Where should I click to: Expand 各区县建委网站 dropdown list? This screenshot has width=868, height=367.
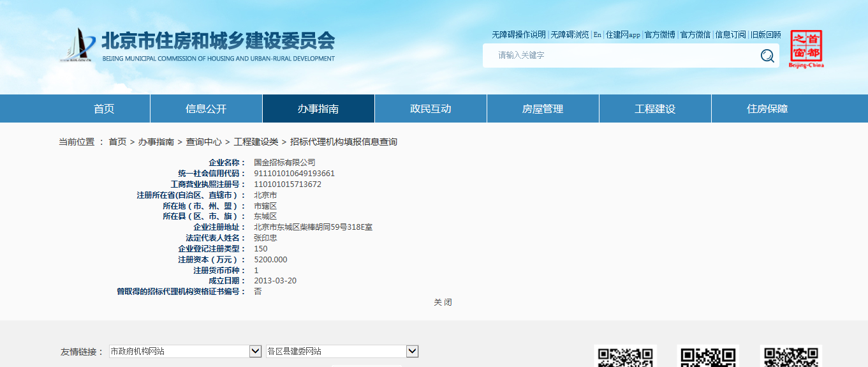[412, 351]
